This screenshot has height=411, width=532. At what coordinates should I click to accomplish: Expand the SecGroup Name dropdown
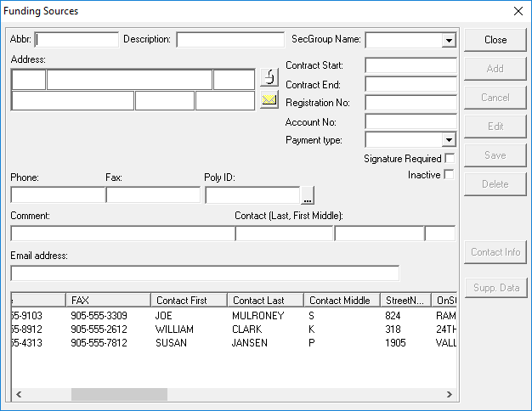click(x=449, y=41)
